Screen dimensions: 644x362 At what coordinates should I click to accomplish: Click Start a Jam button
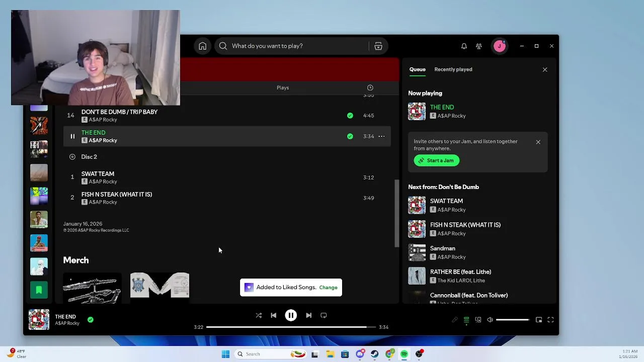click(x=437, y=160)
